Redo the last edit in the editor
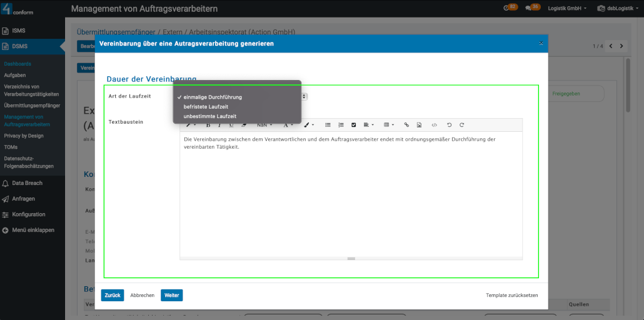Viewport: 644px width, 320px height. (462, 125)
